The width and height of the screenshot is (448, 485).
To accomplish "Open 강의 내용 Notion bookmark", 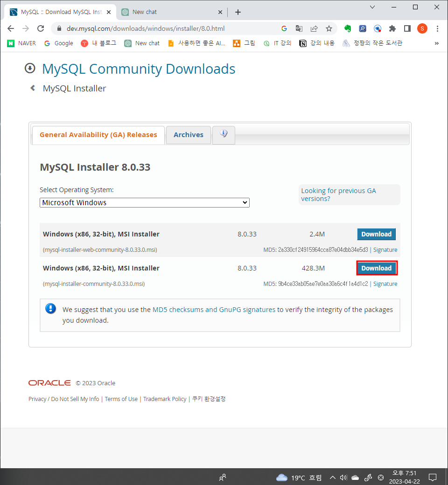I will 317,43.
